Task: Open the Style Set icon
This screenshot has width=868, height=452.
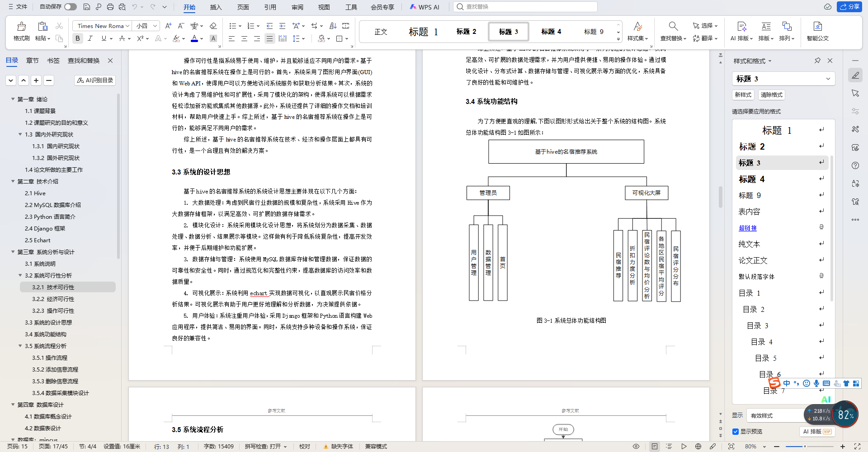Action: click(x=637, y=26)
